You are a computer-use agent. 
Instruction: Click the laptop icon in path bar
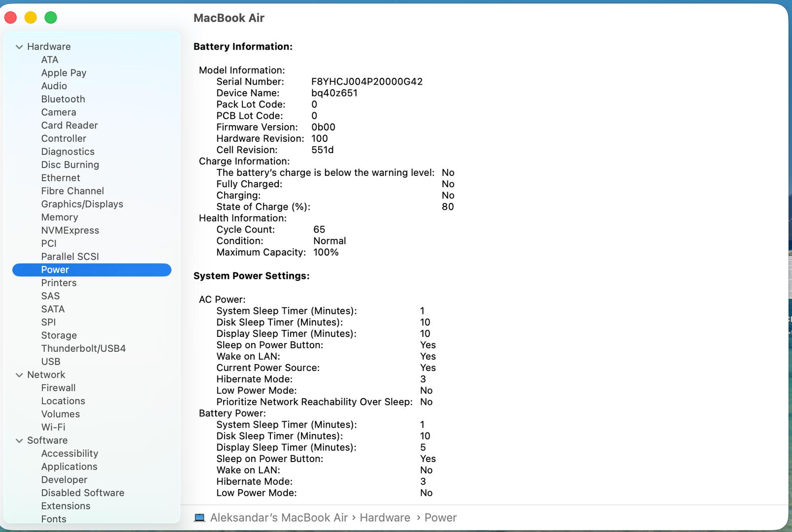pos(199,518)
